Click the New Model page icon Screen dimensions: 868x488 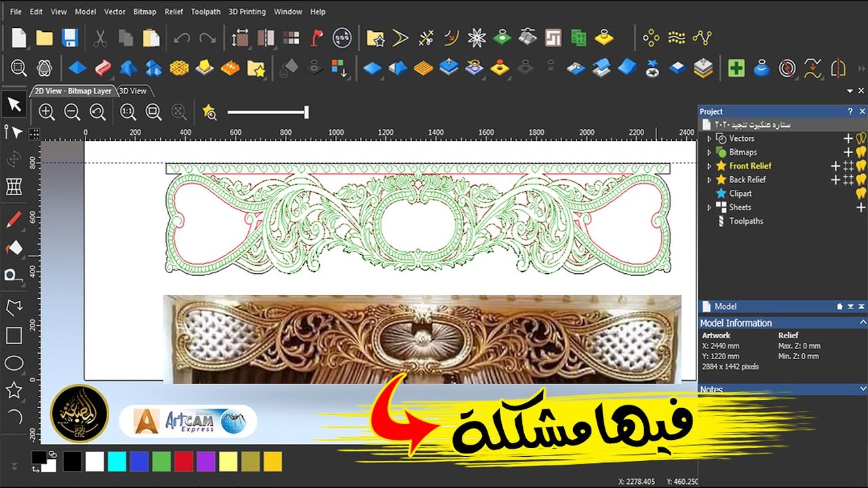19,38
